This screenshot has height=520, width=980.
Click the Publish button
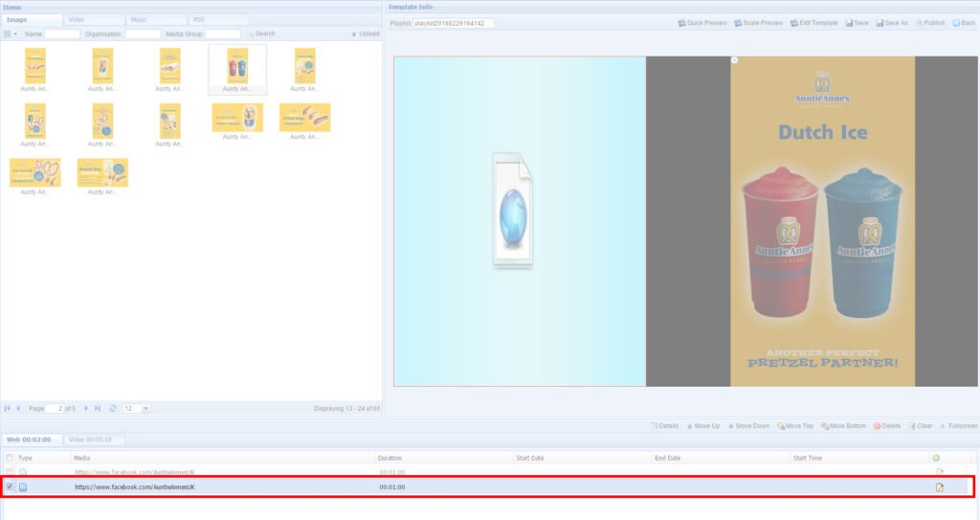[929, 22]
